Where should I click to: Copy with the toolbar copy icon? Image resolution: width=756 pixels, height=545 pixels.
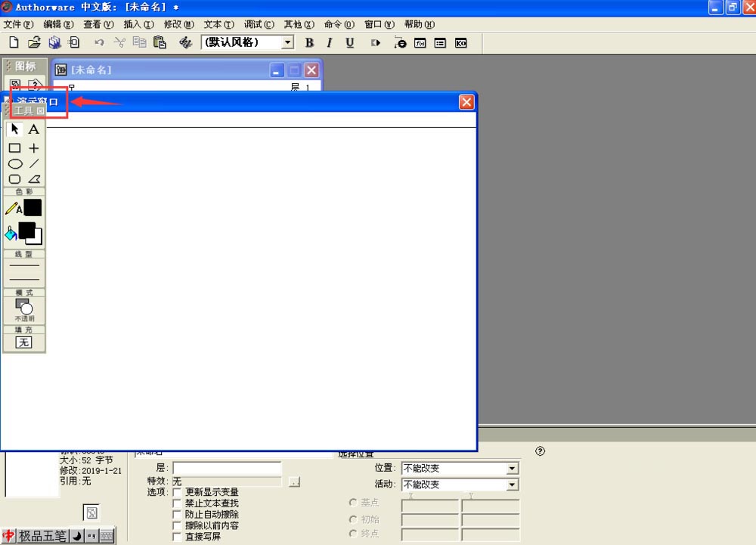[139, 42]
